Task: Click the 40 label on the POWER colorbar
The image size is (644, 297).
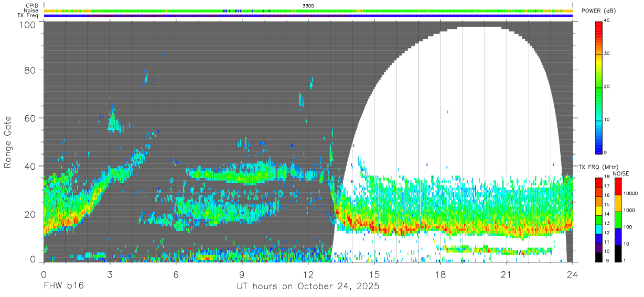Action: (606, 20)
